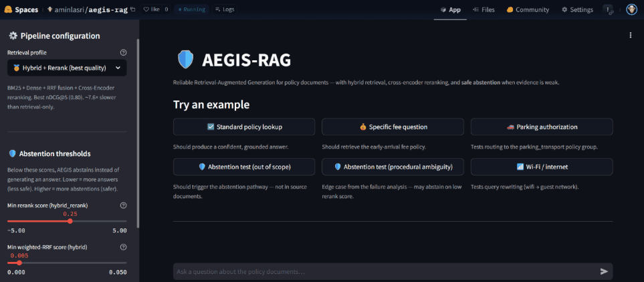The image size is (644, 282).
Task: Click the AEGIS-RAG shield logo
Action: 185,60
